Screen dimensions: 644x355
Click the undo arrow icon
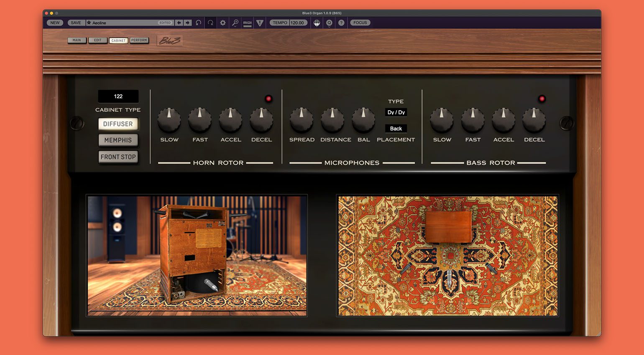[198, 23]
